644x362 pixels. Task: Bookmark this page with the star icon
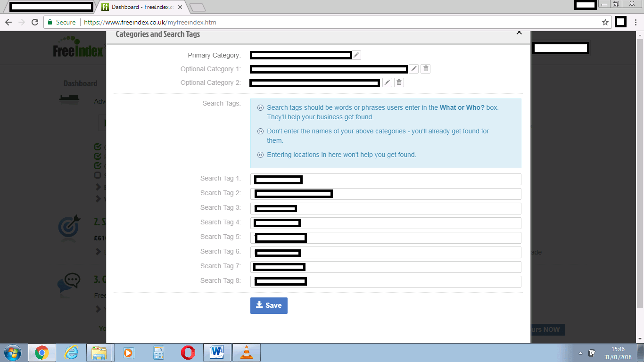point(605,22)
